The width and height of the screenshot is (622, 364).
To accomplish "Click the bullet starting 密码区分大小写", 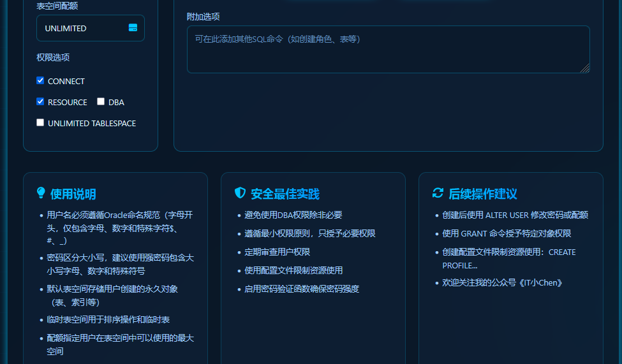I will click(x=120, y=264).
